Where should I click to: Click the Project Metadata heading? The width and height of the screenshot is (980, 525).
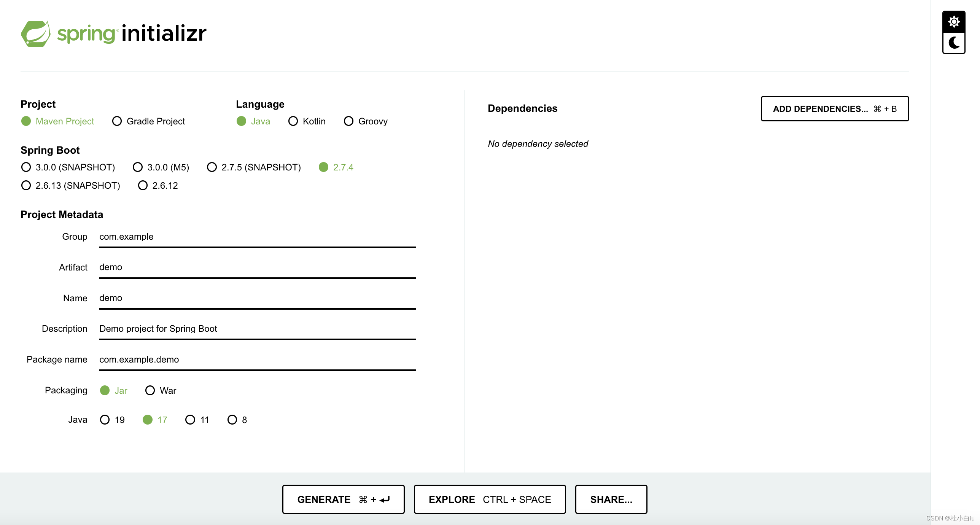pos(62,215)
